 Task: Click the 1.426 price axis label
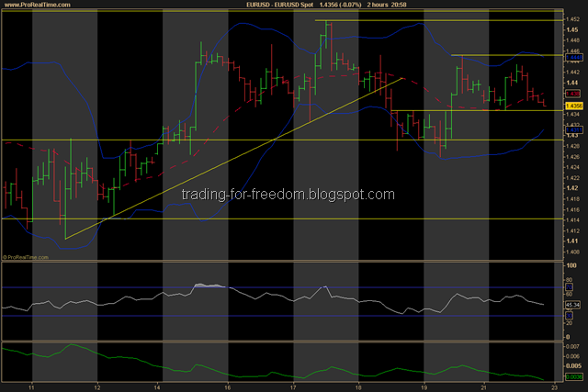(x=573, y=156)
